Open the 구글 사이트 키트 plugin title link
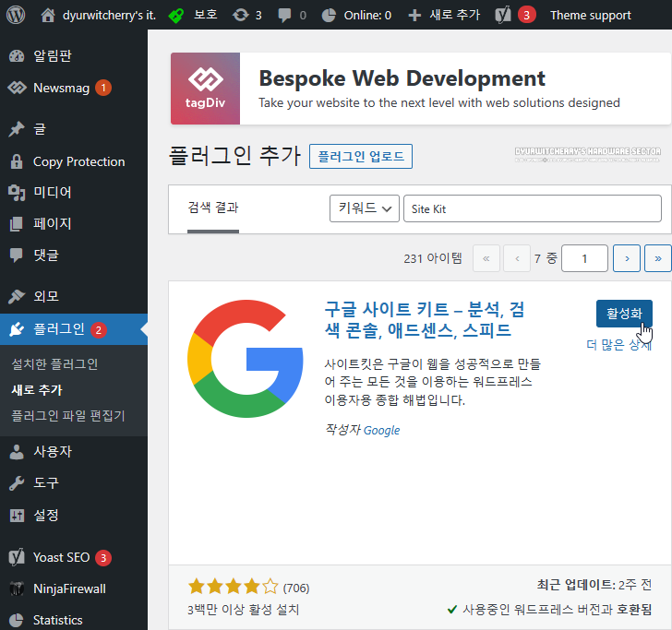The image size is (672, 630). pos(425,319)
